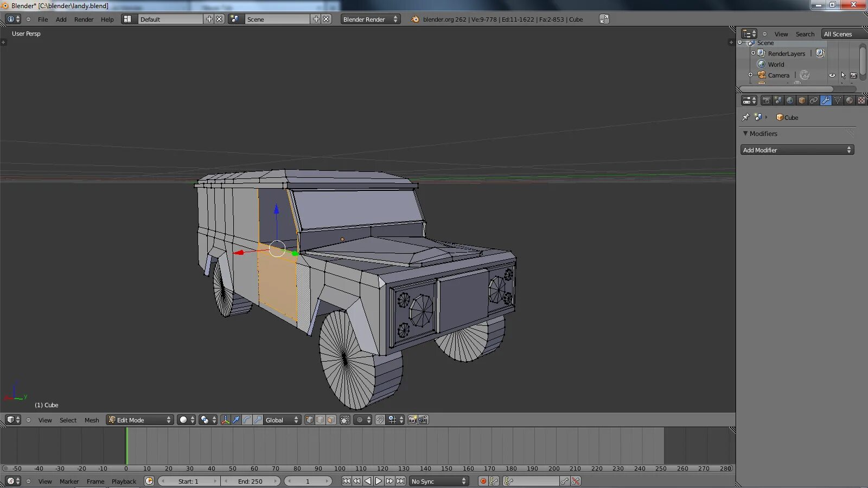Open the Outliner editor type selector
Viewport: 868px width, 488px height.
pyautogui.click(x=749, y=34)
